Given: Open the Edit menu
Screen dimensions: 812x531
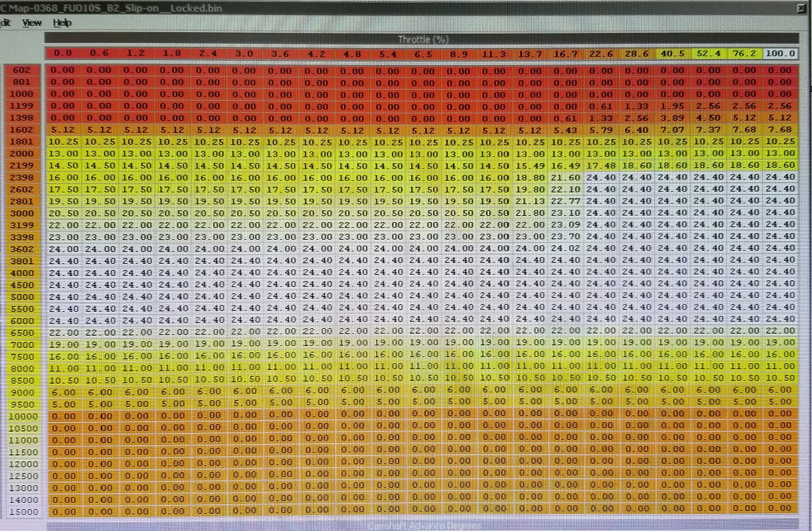Looking at the screenshot, I should (x=5, y=22).
